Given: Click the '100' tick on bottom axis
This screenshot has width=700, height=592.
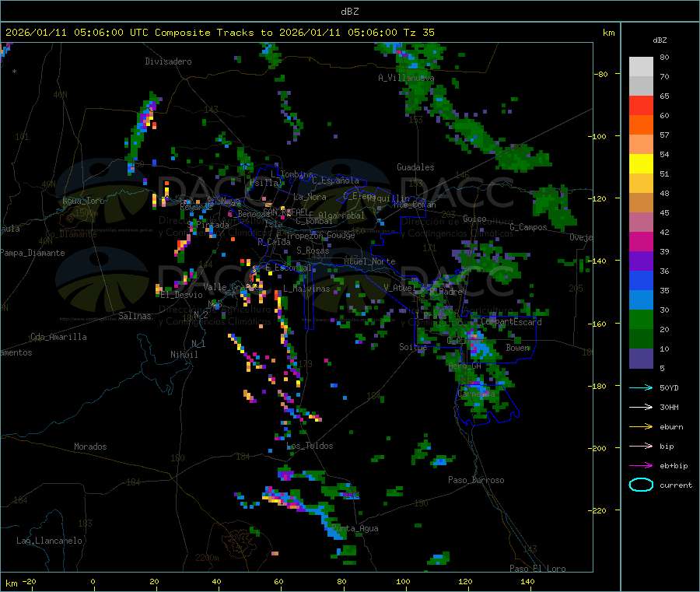Looking at the screenshot, I should 403,581.
